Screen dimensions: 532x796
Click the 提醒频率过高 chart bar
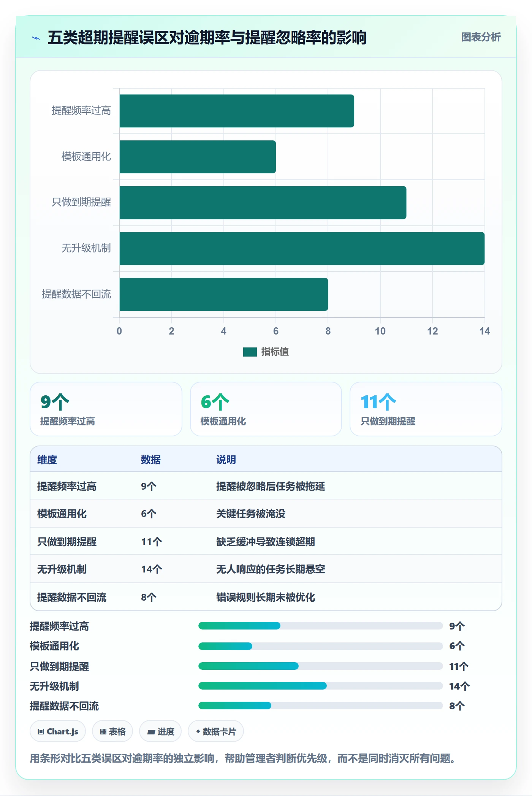237,111
